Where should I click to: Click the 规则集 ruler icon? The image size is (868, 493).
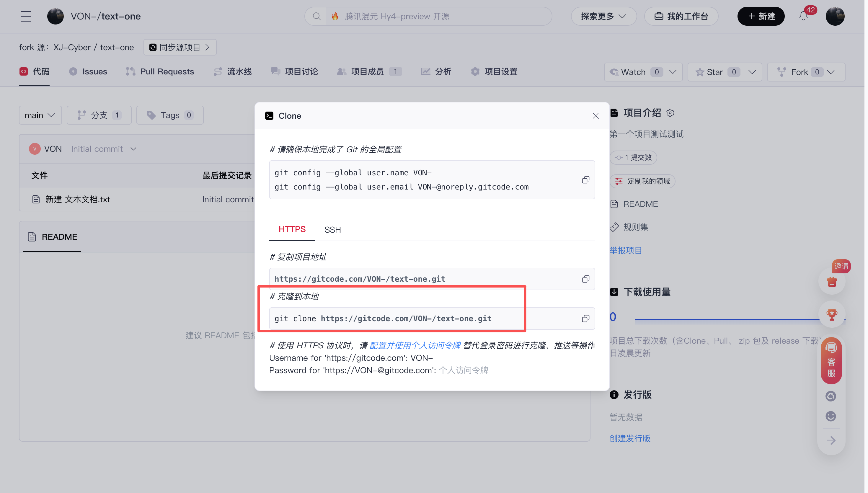614,227
